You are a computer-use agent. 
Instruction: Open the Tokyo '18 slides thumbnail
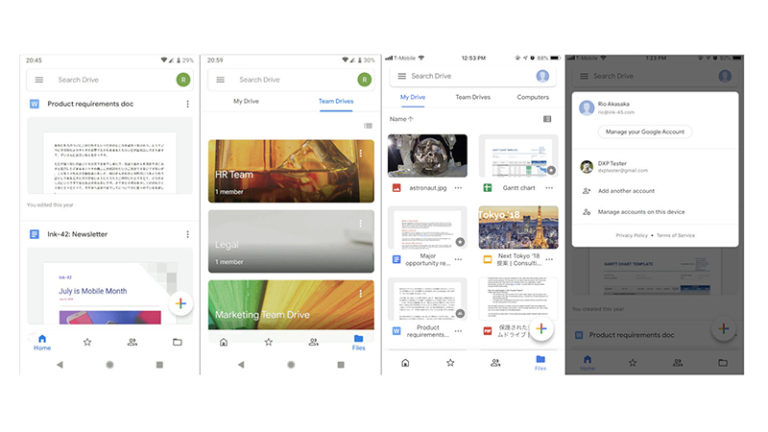click(x=518, y=227)
